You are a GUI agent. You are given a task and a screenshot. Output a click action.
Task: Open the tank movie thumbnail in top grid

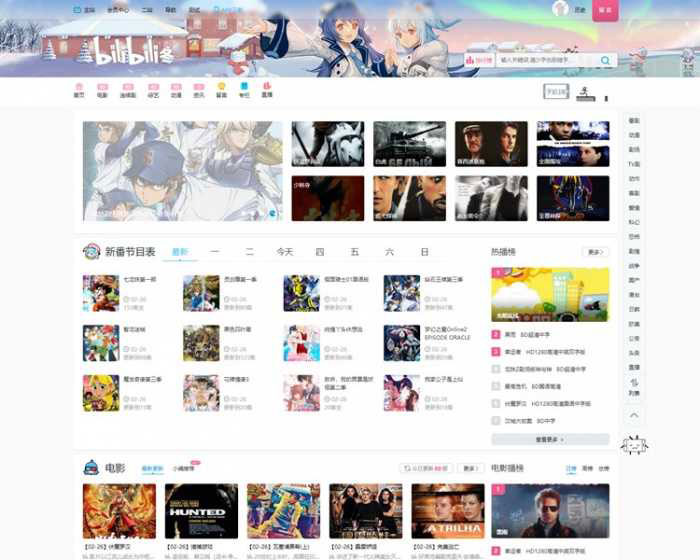409,144
